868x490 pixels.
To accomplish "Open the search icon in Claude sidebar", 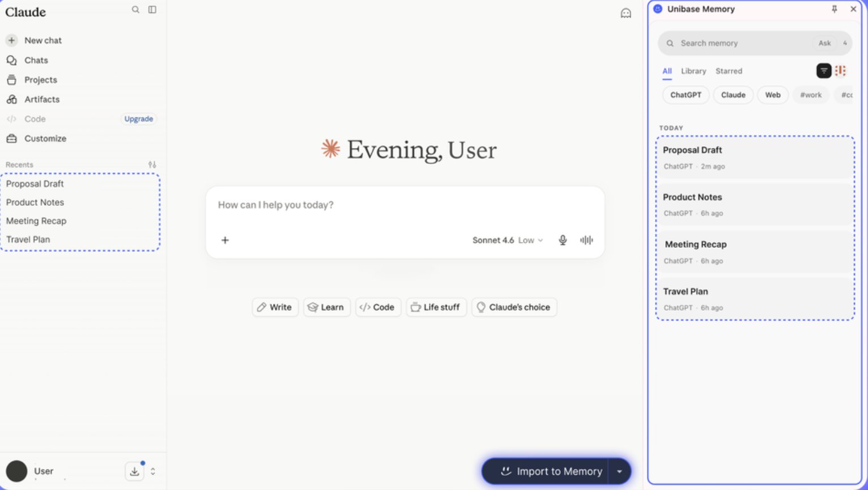I will (x=135, y=10).
